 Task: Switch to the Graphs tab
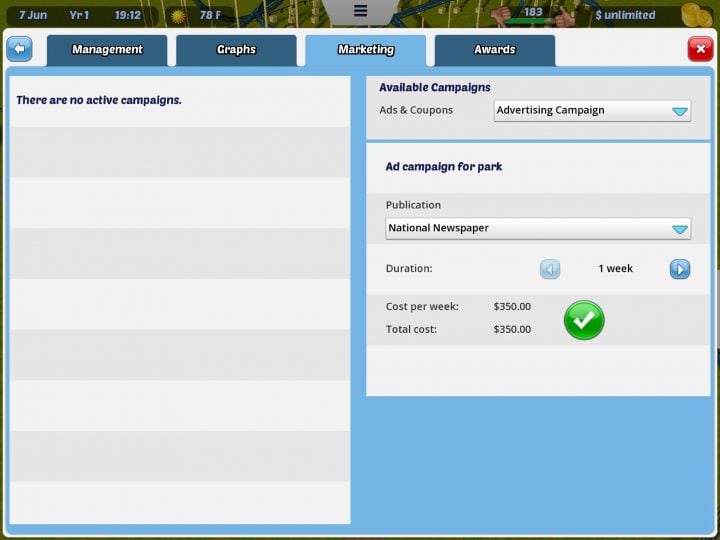(236, 51)
